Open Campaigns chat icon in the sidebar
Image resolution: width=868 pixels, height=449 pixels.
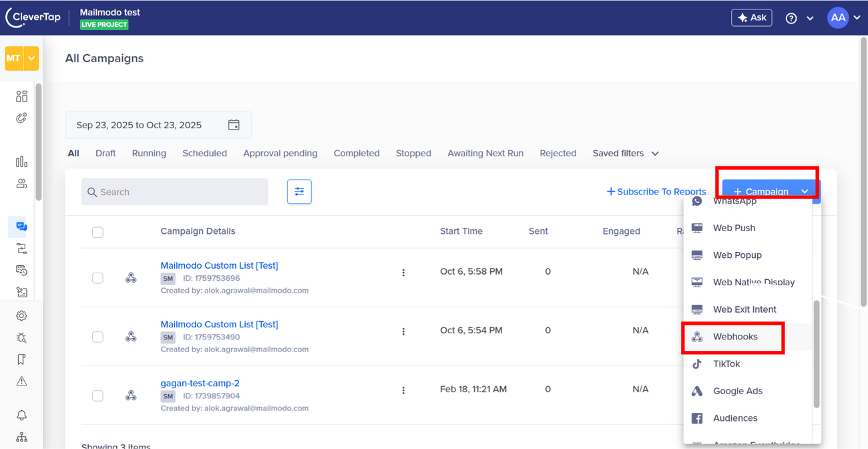tap(21, 227)
